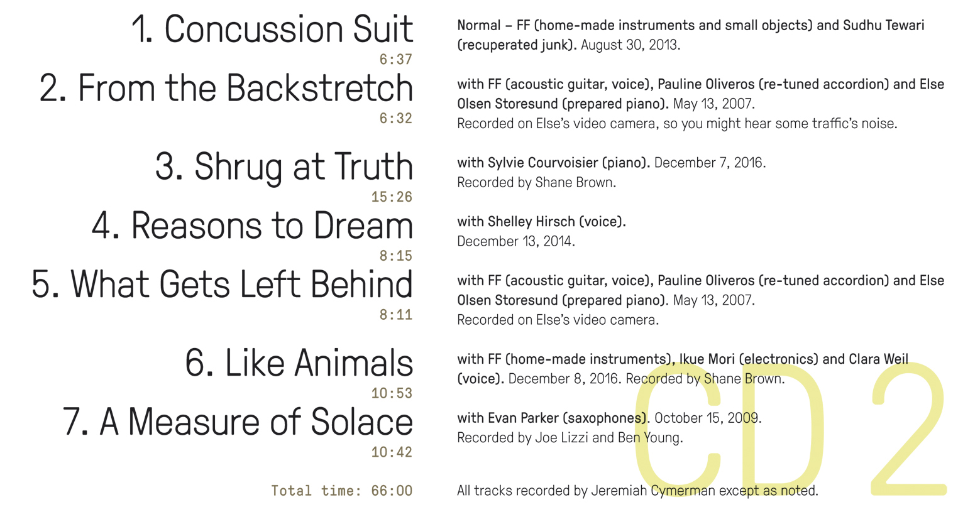Click the large yellow "CD 2" graphic
This screenshot has width=980, height=512.
pyautogui.click(x=790, y=428)
